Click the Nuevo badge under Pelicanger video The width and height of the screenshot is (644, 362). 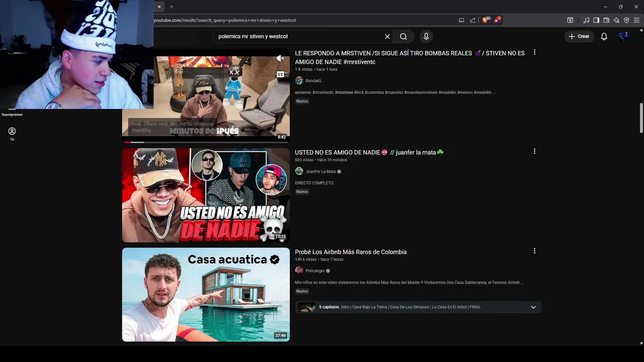click(302, 292)
